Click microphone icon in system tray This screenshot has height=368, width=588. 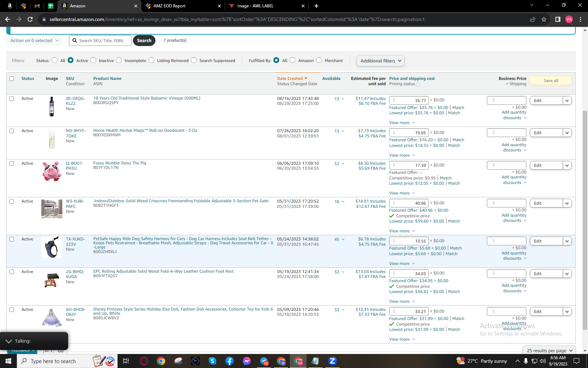(x=526, y=361)
